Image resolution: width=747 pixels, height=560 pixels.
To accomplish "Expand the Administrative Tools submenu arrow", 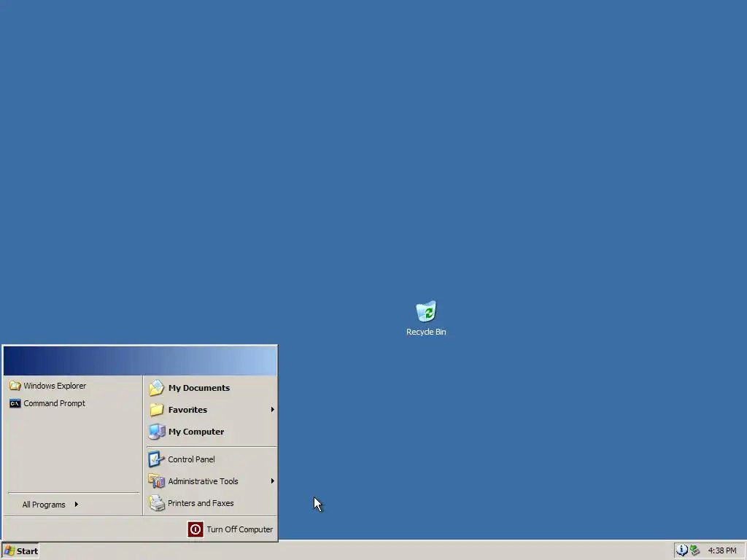I will tap(273, 481).
